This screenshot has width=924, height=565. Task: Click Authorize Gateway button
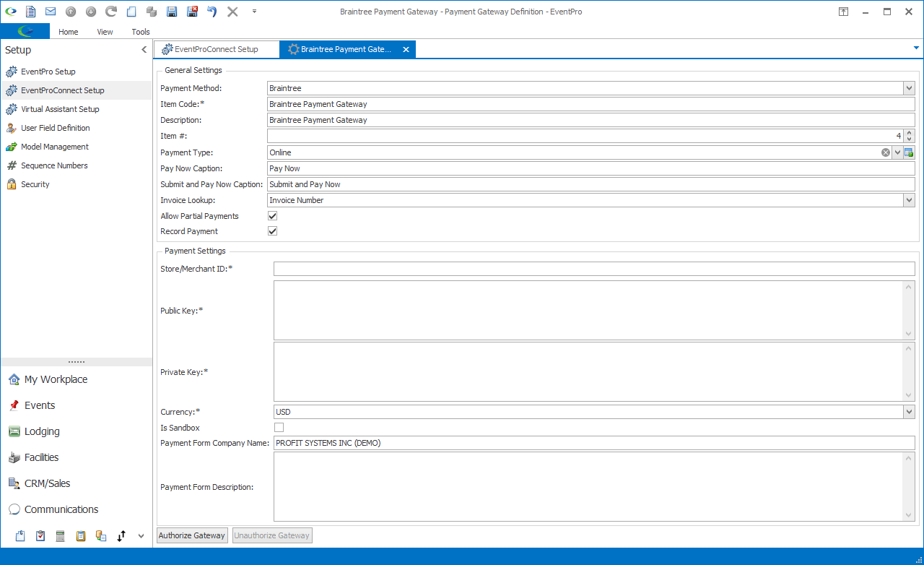192,535
